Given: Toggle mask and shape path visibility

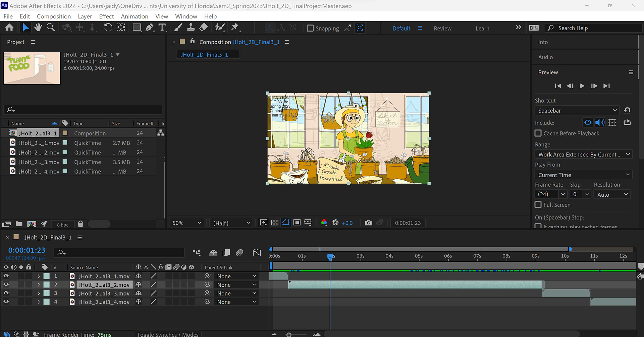Looking at the screenshot, I should click(286, 223).
